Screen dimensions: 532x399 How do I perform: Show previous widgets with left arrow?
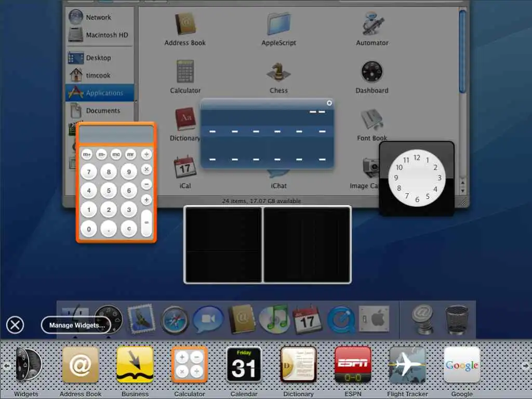point(6,366)
